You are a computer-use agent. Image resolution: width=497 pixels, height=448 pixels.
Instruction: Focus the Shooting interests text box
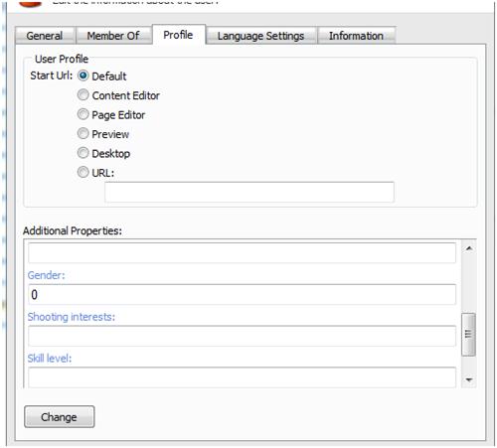pyautogui.click(x=242, y=336)
